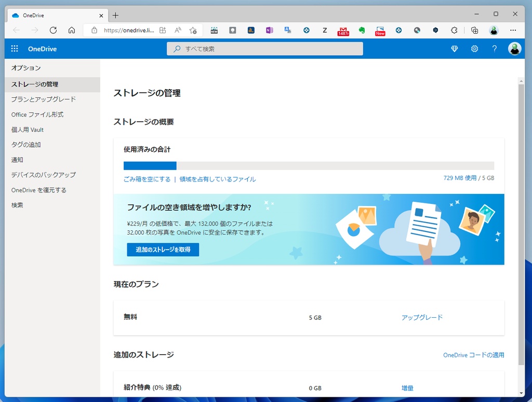Open the account avatar in OneDrive header

click(x=514, y=48)
